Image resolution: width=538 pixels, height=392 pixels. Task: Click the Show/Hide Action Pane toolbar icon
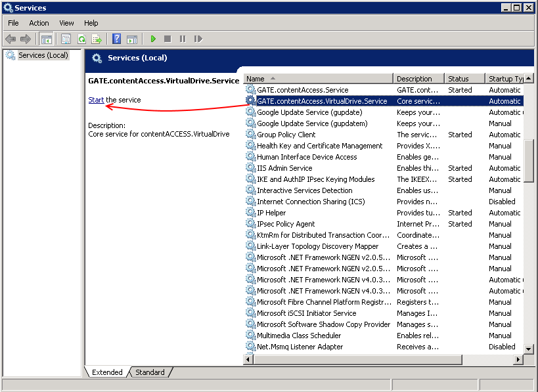[131, 39]
